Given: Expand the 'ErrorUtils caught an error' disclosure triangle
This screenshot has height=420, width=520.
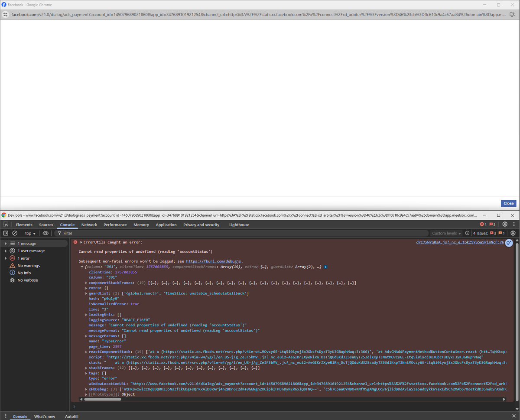Looking at the screenshot, I should 81,242.
